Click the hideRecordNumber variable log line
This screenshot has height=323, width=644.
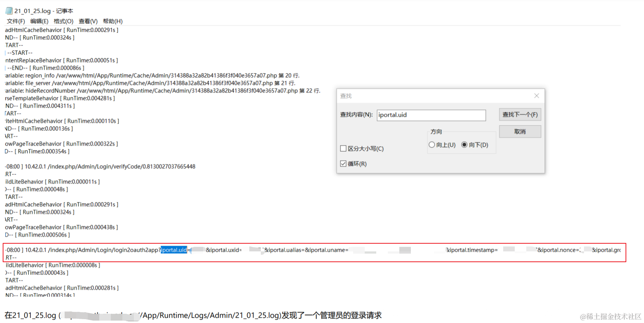(163, 91)
